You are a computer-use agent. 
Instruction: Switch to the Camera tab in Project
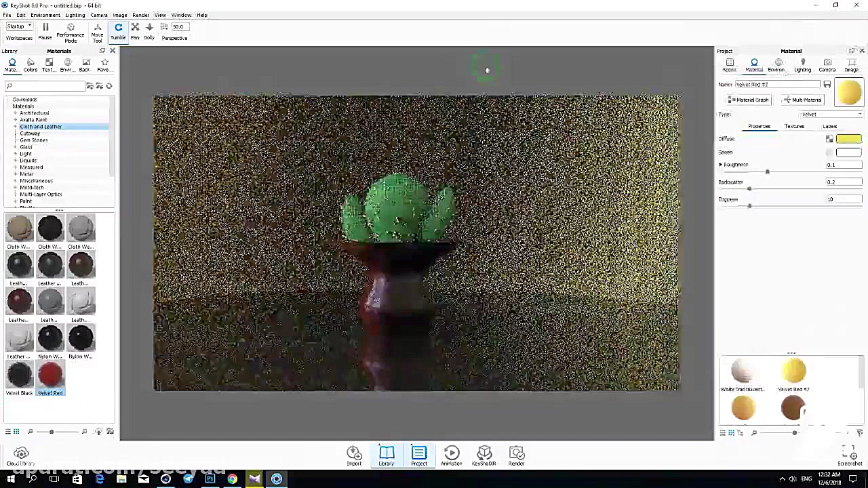[x=827, y=65]
